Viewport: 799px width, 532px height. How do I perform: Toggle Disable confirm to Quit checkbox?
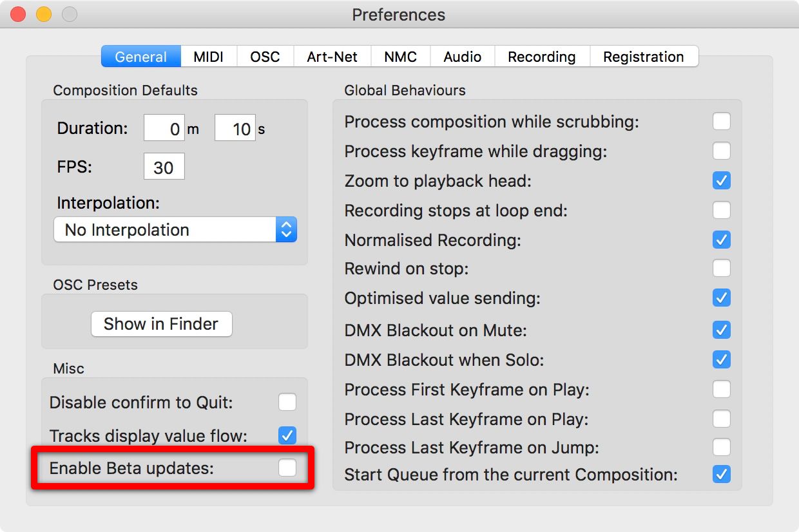287,403
